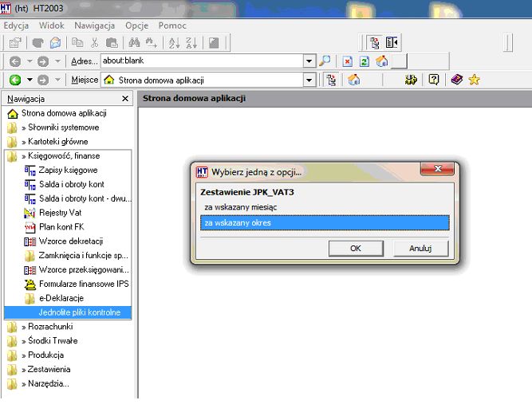Click the question mark help icon
Image resolution: width=532 pixels, height=412 pixels.
[x=434, y=80]
